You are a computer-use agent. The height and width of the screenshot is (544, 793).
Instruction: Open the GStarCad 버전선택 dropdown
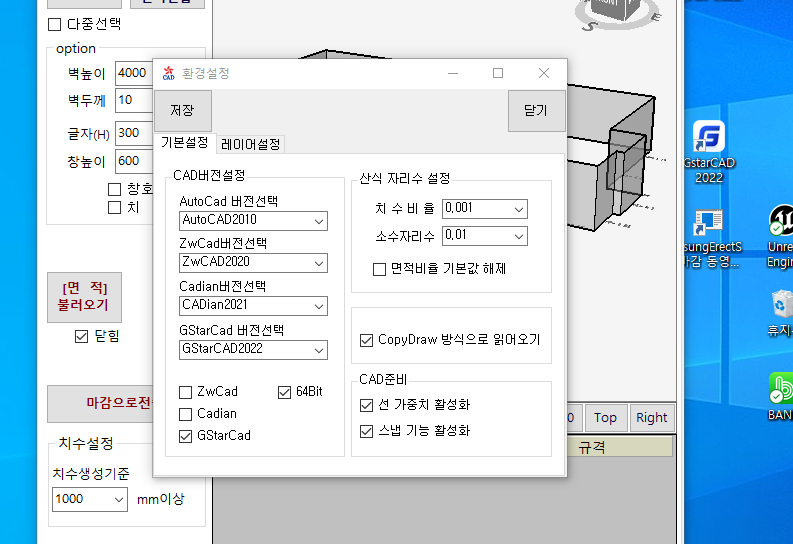319,350
